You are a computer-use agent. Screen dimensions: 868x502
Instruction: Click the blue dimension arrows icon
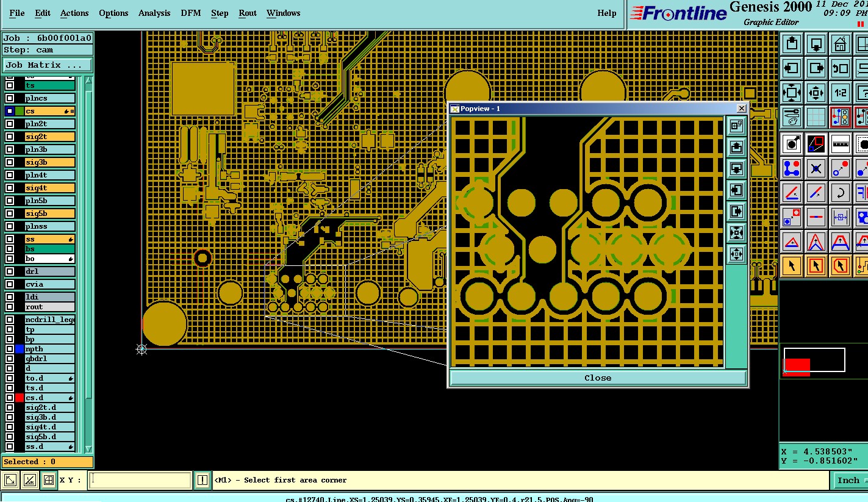[x=841, y=217]
